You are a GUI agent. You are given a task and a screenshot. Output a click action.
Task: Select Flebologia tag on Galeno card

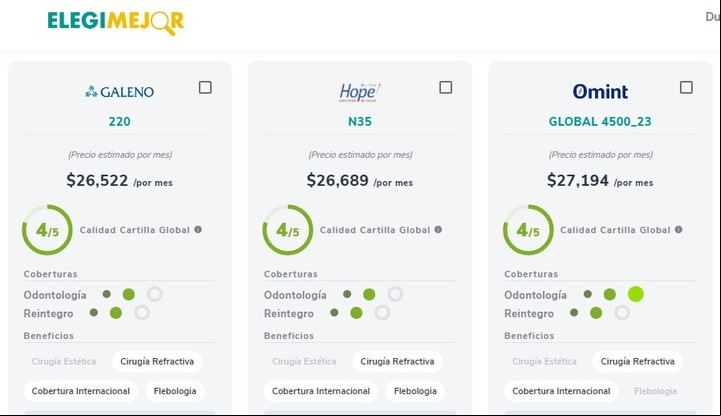[175, 391]
